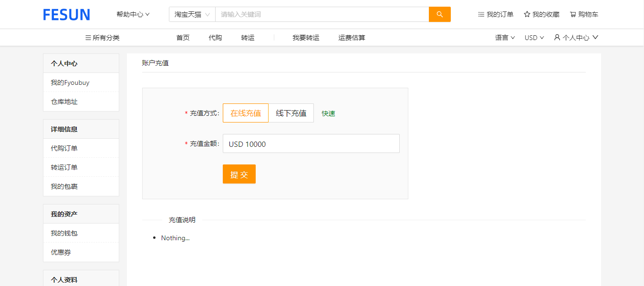Click the 充值金额 amount input field
This screenshot has height=286, width=644.
coord(311,143)
